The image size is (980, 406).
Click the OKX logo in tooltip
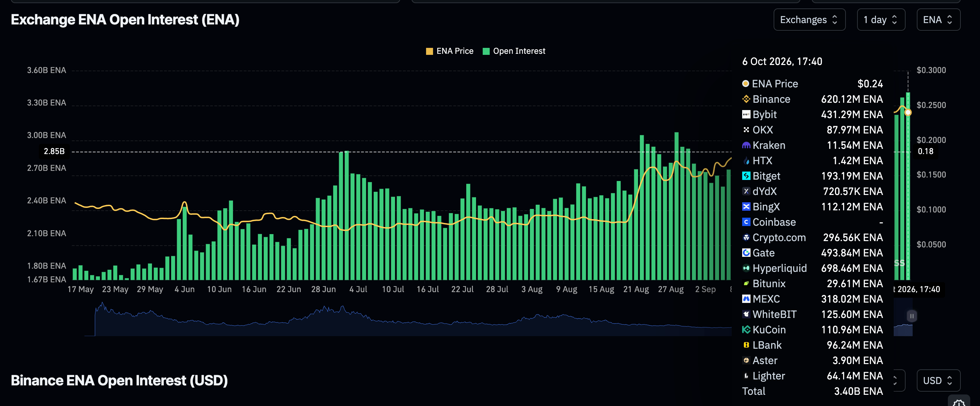click(x=746, y=130)
